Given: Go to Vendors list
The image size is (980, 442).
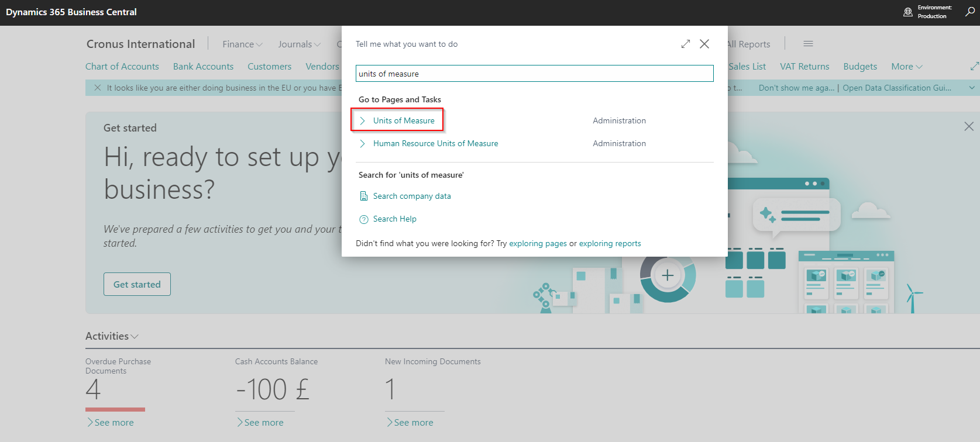Looking at the screenshot, I should pos(322,67).
